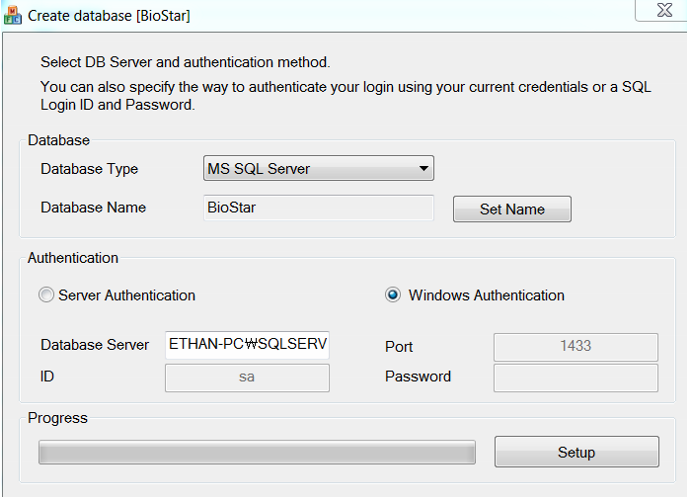This screenshot has width=687, height=497.
Task: Close the Create database dialog
Action: point(664,10)
